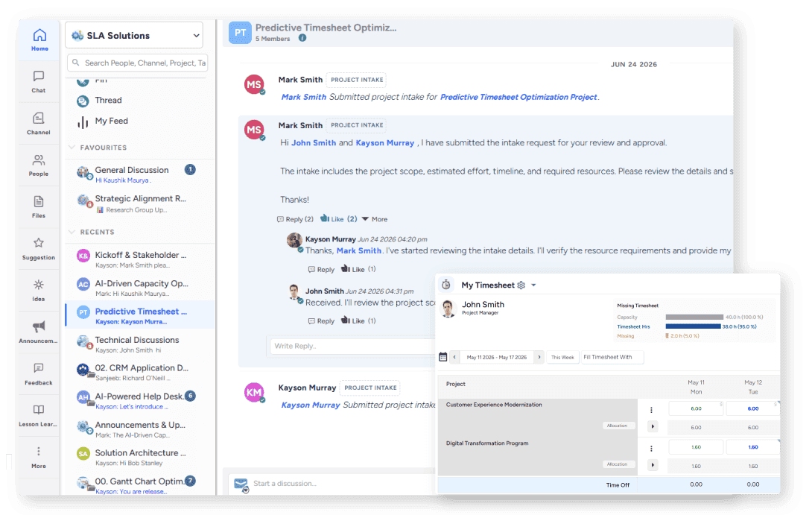Go to the previous timesheet week
The image size is (812, 515).
coord(454,356)
